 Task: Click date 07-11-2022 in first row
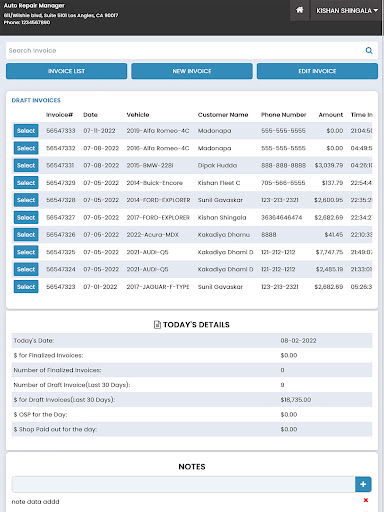[99, 131]
